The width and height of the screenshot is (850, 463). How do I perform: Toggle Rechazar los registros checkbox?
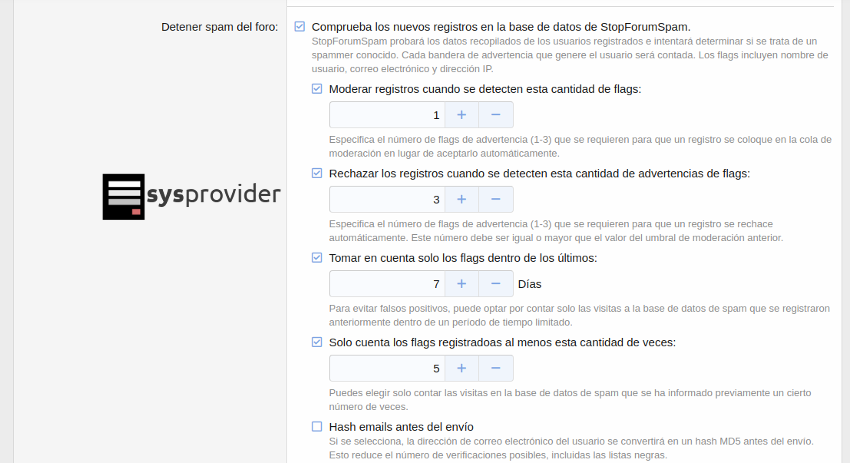point(317,173)
